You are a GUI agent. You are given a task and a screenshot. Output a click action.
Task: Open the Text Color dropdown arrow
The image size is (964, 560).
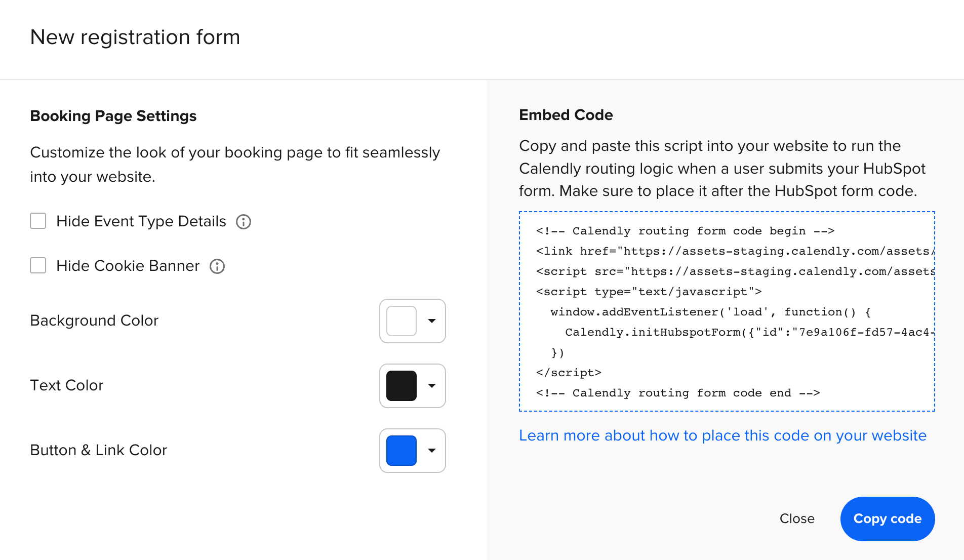431,386
